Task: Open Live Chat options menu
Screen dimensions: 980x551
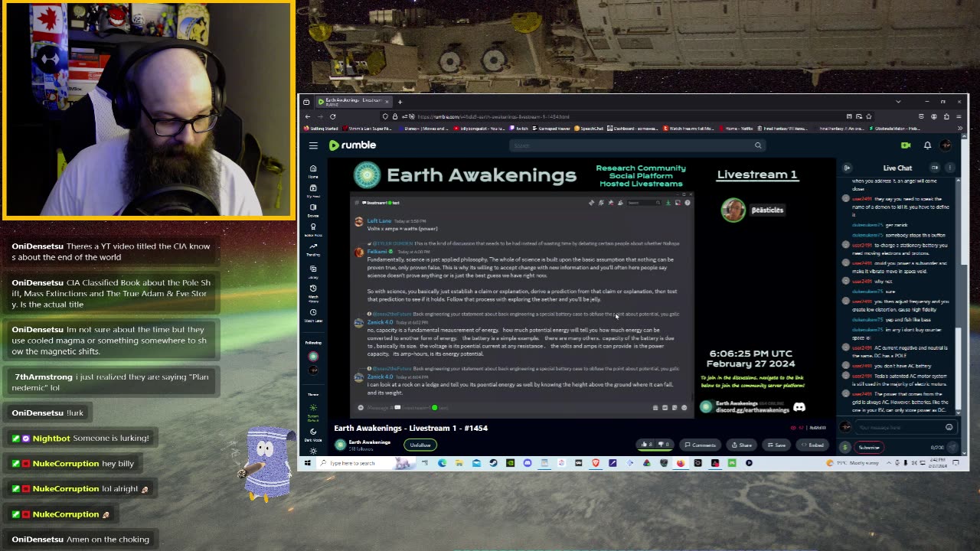Action: [x=950, y=168]
